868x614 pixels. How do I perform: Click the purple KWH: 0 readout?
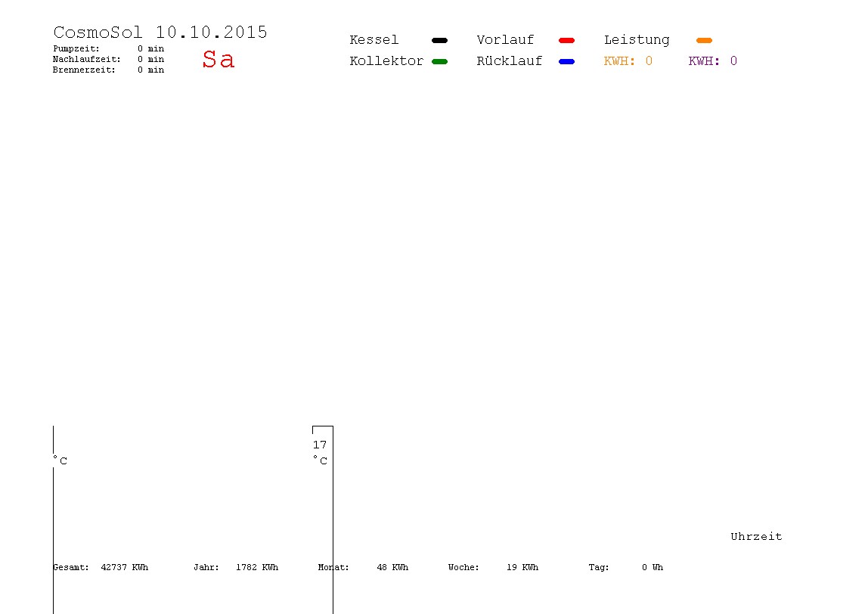tap(712, 61)
